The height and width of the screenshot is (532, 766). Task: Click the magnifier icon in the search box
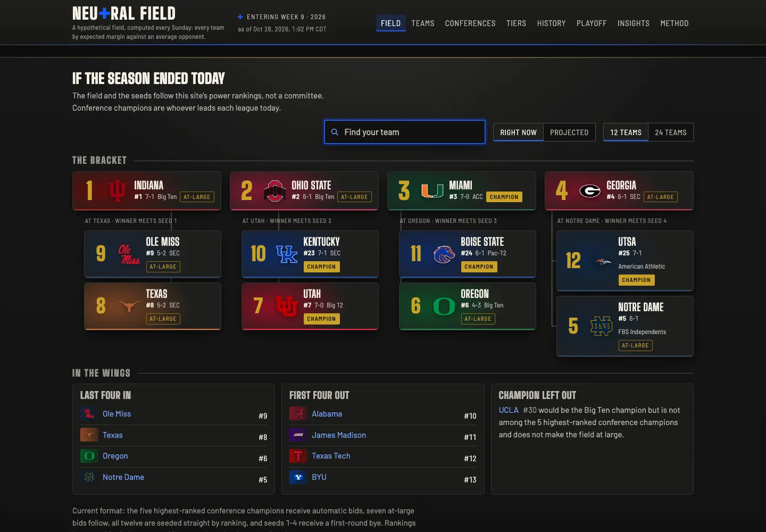point(335,132)
